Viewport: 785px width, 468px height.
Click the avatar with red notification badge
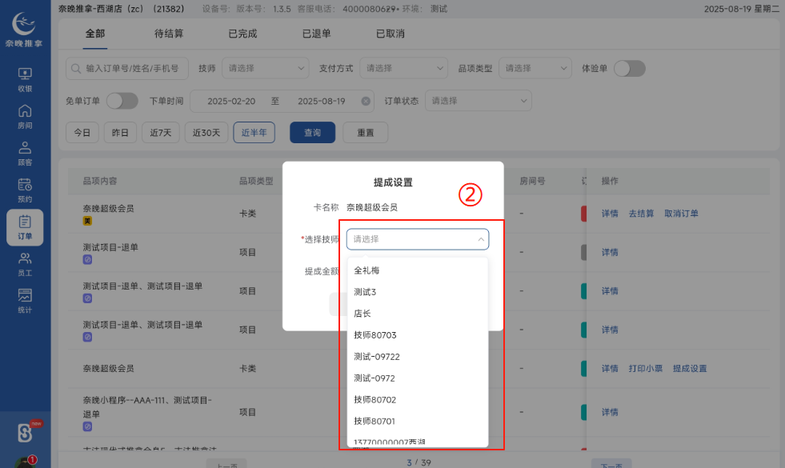[x=25, y=462]
